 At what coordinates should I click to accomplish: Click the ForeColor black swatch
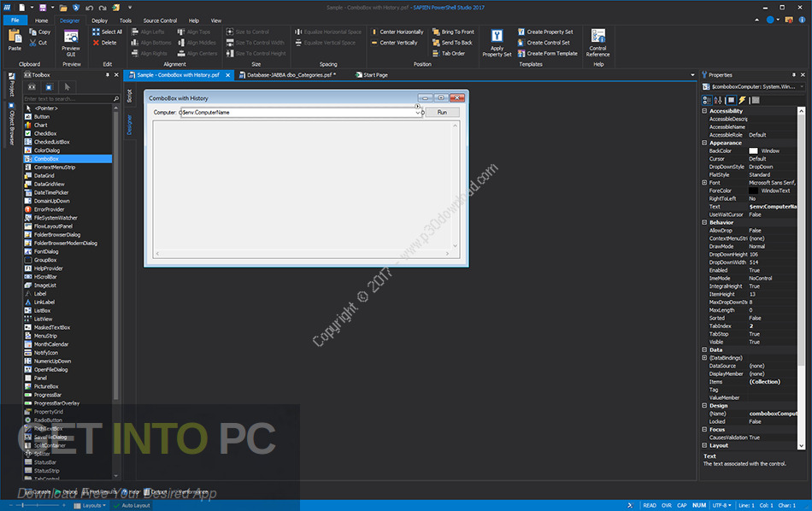[754, 191]
